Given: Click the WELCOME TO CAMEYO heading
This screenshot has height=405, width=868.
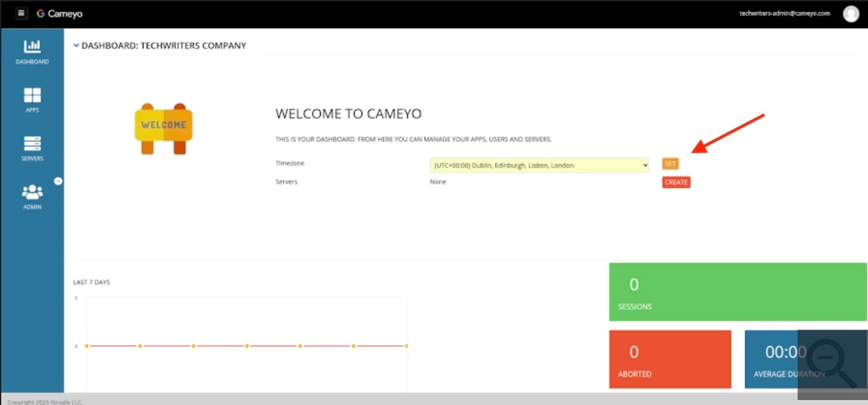Looking at the screenshot, I should point(348,114).
